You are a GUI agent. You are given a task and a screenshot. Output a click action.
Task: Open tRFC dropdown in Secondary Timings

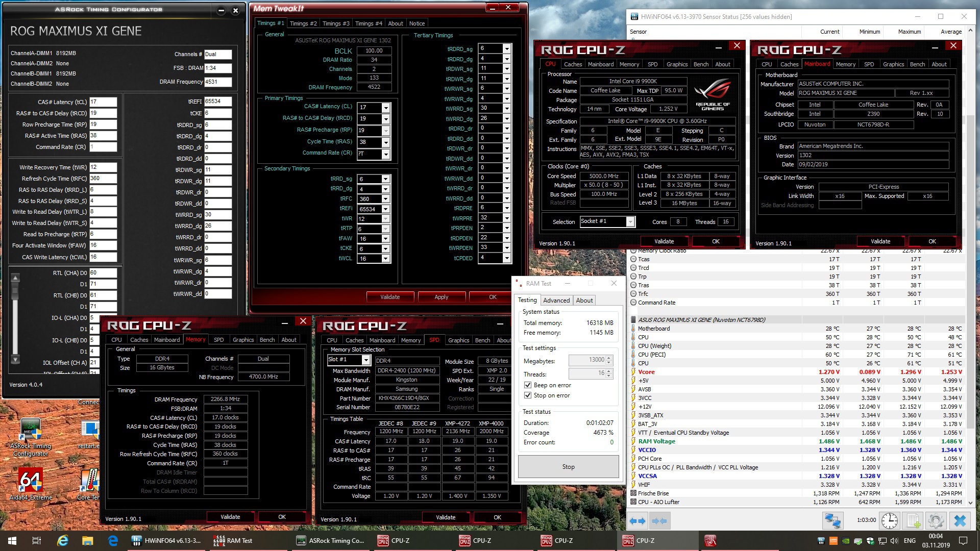(386, 199)
